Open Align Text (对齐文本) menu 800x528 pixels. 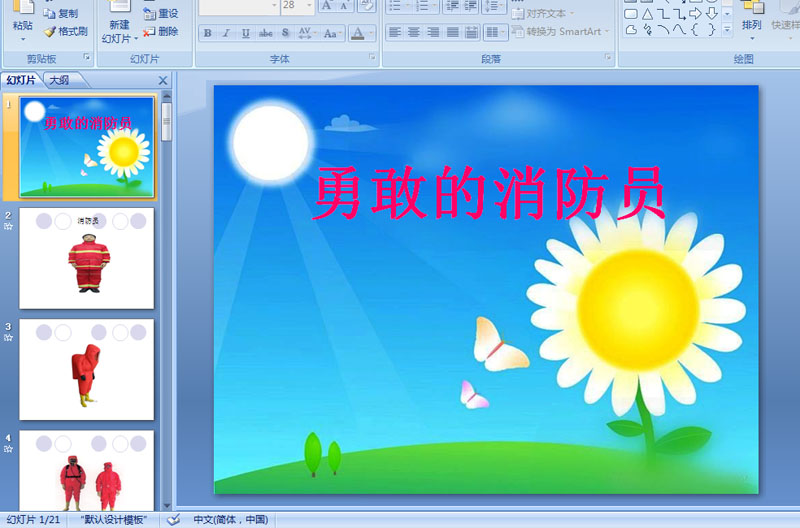coord(543,14)
